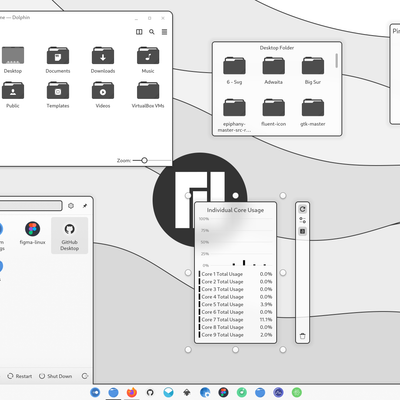This screenshot has width=400, height=400.
Task: Select the Public folder in Dolphin
Action: point(13,95)
